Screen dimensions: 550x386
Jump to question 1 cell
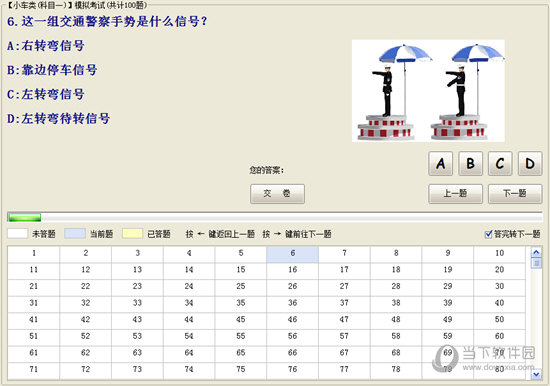[x=34, y=254]
